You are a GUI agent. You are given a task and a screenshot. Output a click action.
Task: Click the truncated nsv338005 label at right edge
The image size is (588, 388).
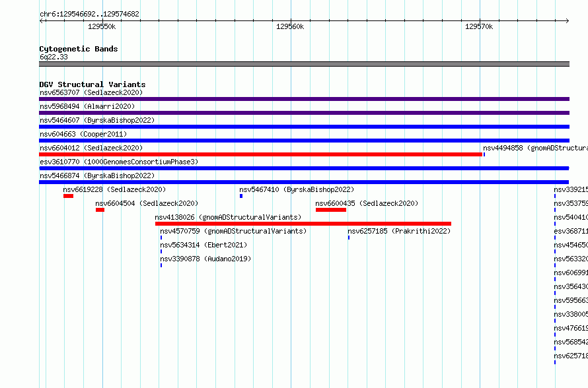coord(571,314)
